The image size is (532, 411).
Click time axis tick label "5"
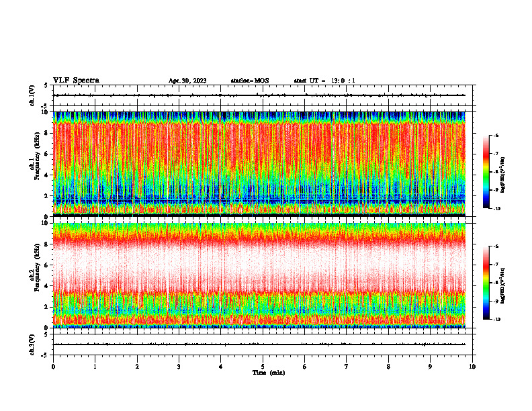(263, 367)
